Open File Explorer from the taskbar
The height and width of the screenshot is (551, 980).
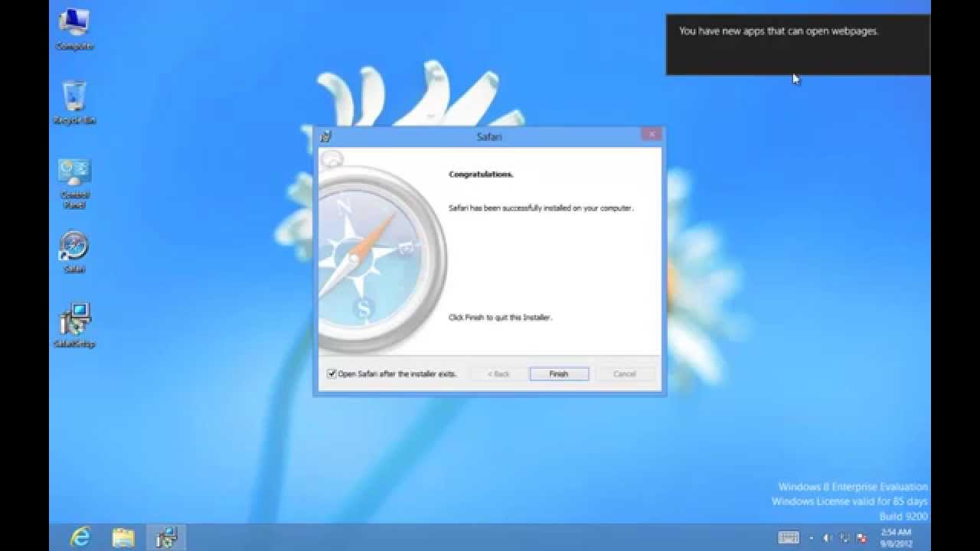point(123,537)
